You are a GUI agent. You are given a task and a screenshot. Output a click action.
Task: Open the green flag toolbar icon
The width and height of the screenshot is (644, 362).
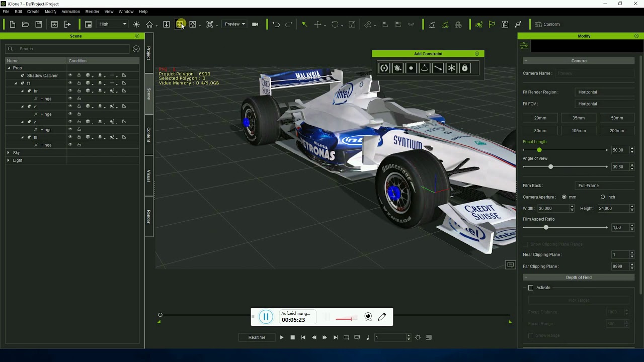tap(492, 24)
